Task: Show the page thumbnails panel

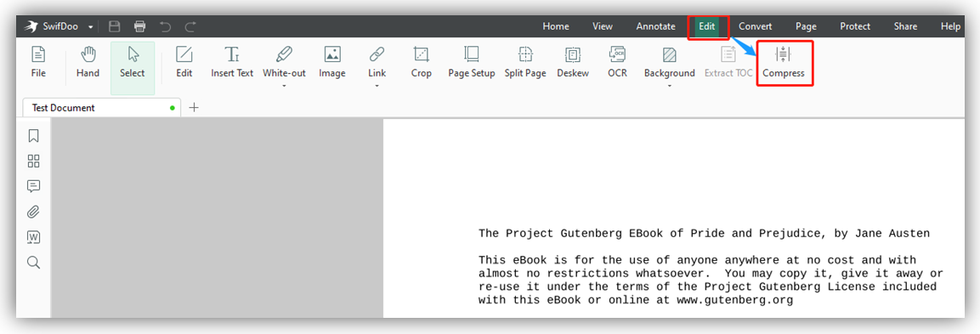Action: coord(34,161)
